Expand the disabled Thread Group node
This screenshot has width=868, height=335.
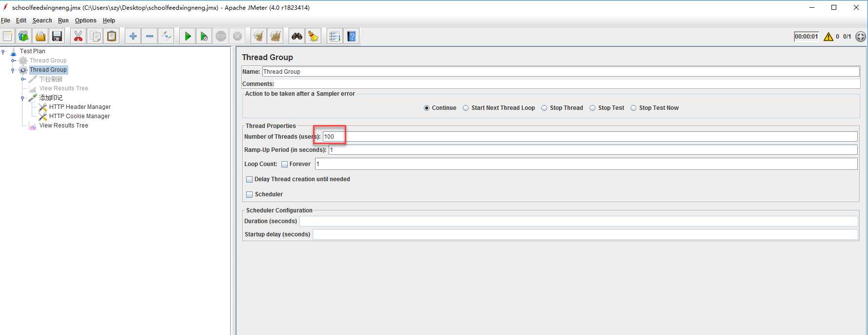[x=13, y=61]
